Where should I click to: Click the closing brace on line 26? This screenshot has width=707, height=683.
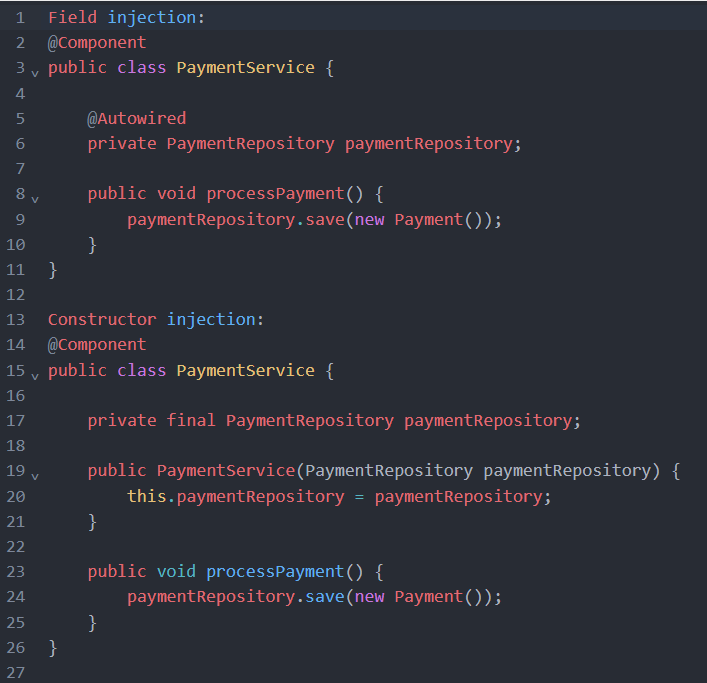pos(53,648)
